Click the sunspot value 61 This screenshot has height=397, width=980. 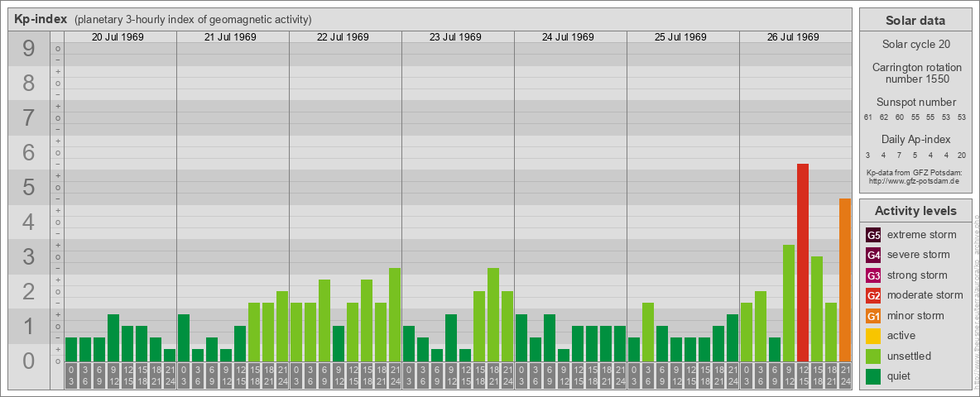point(868,117)
